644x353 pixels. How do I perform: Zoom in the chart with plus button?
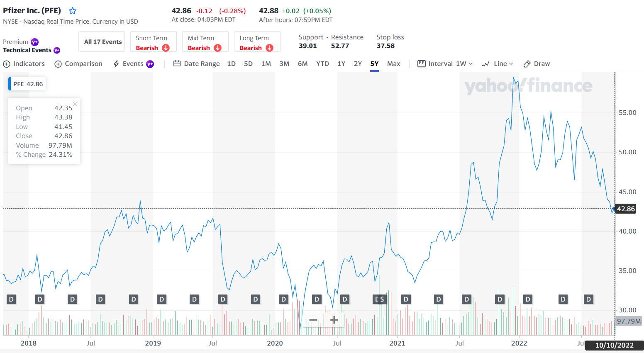(x=334, y=320)
